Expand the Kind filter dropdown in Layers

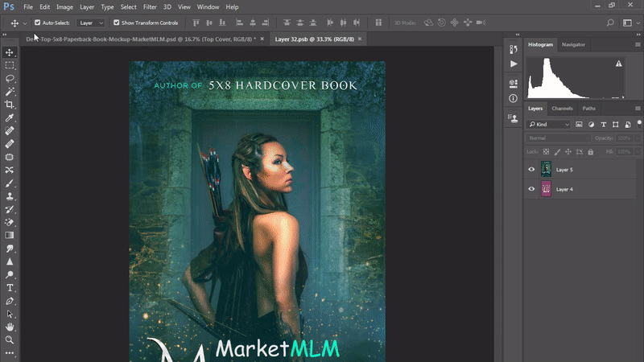pyautogui.click(x=548, y=125)
